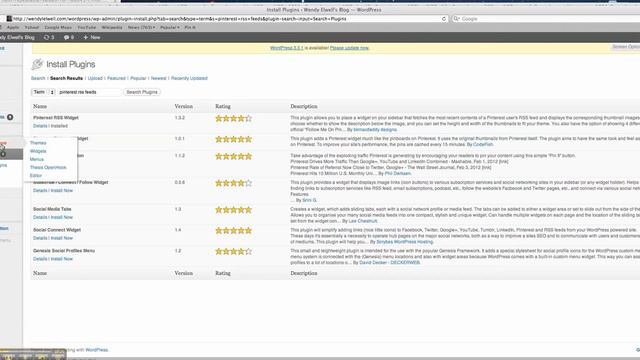The width and height of the screenshot is (640, 360).
Task: Open the Lee Chestnutt author link
Action: point(363,221)
